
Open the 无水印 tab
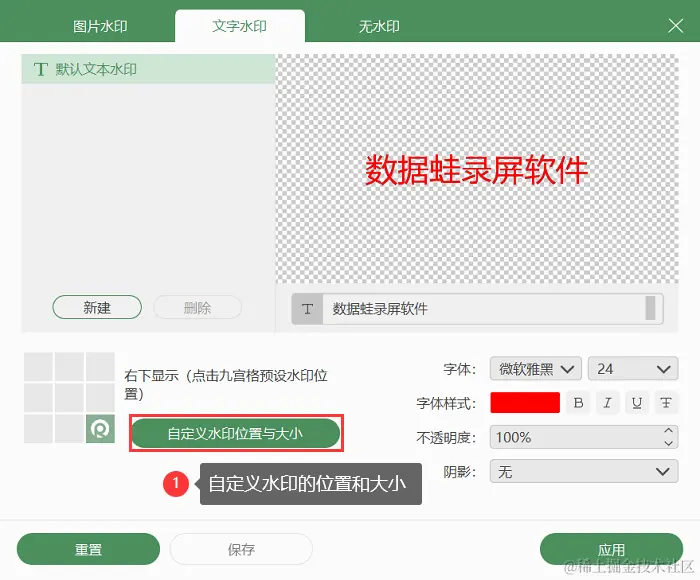click(x=379, y=26)
